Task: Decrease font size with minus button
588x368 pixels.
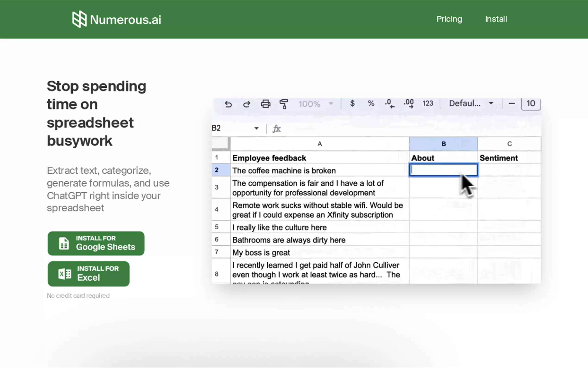Action: pos(512,103)
